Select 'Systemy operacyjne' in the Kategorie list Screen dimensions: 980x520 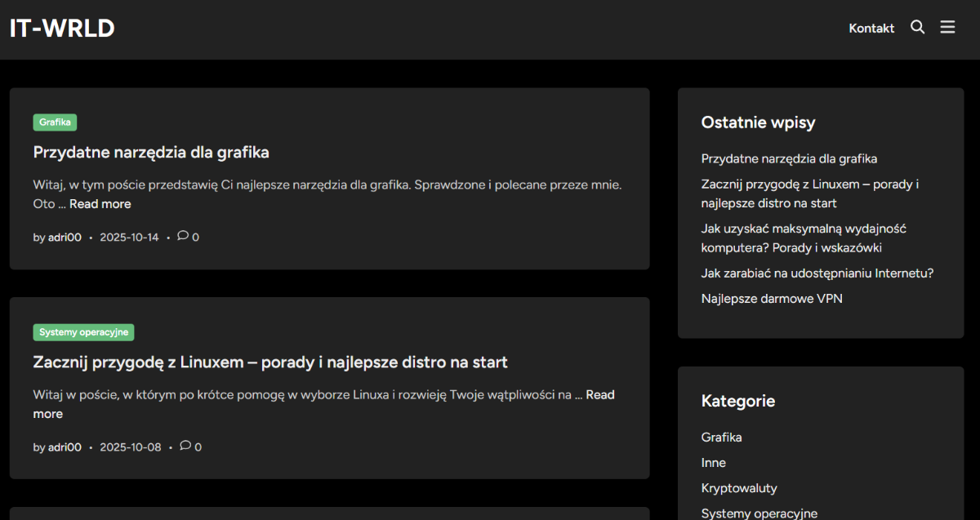click(759, 513)
